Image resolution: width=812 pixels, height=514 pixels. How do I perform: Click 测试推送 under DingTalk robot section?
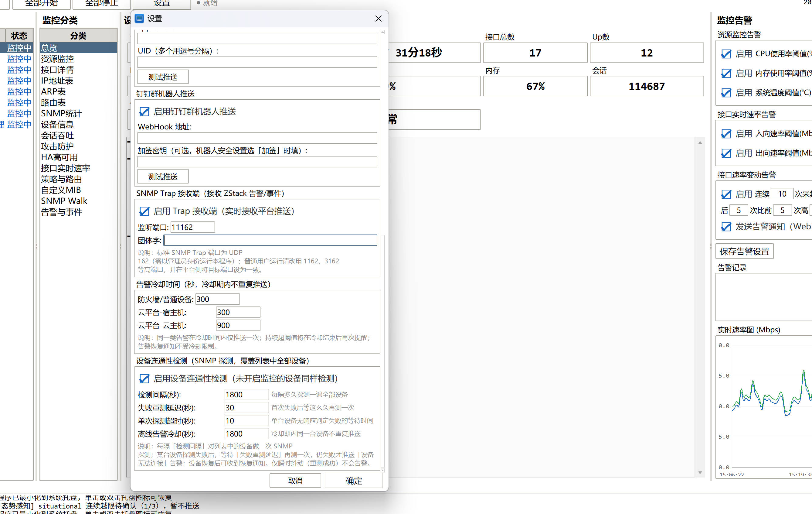point(163,176)
